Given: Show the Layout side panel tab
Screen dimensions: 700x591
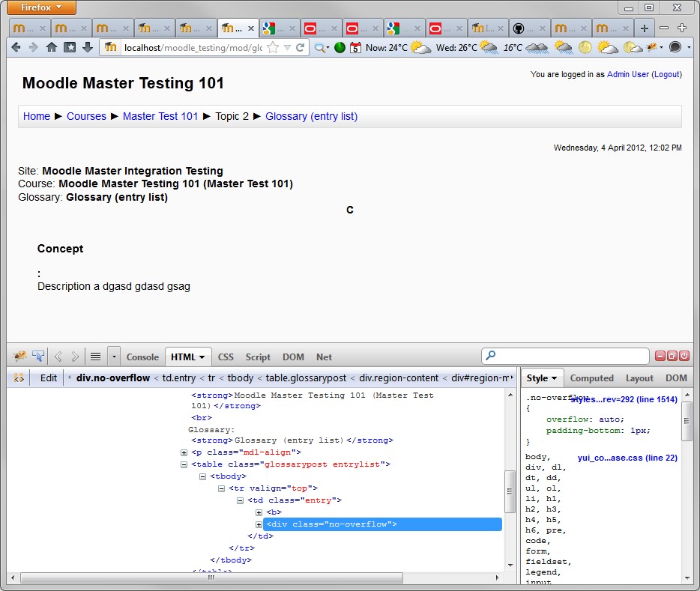Looking at the screenshot, I should [x=639, y=378].
